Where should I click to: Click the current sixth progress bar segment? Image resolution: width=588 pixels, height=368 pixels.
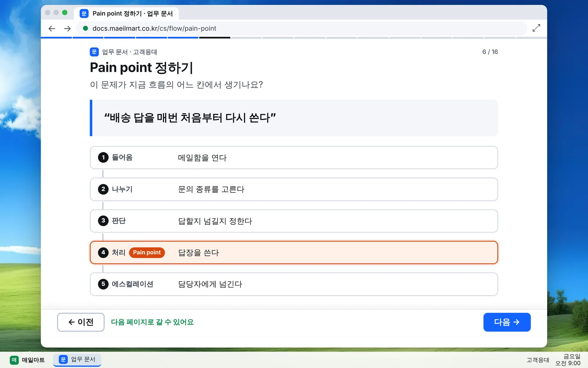pos(215,38)
